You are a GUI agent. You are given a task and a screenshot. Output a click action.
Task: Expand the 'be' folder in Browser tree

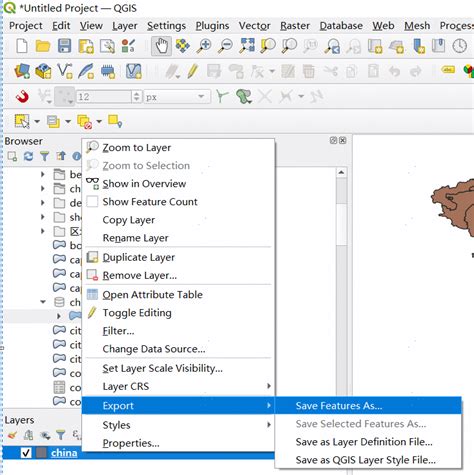pyautogui.click(x=43, y=174)
